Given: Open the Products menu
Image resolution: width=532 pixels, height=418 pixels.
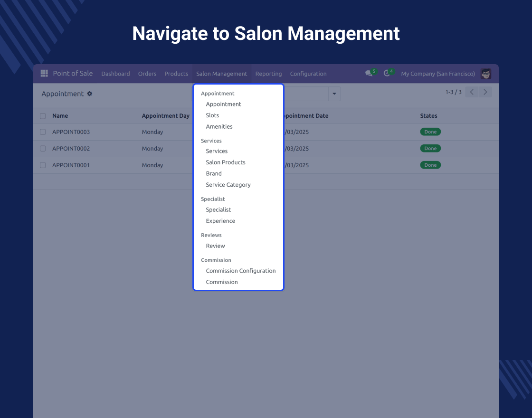Looking at the screenshot, I should 176,74.
